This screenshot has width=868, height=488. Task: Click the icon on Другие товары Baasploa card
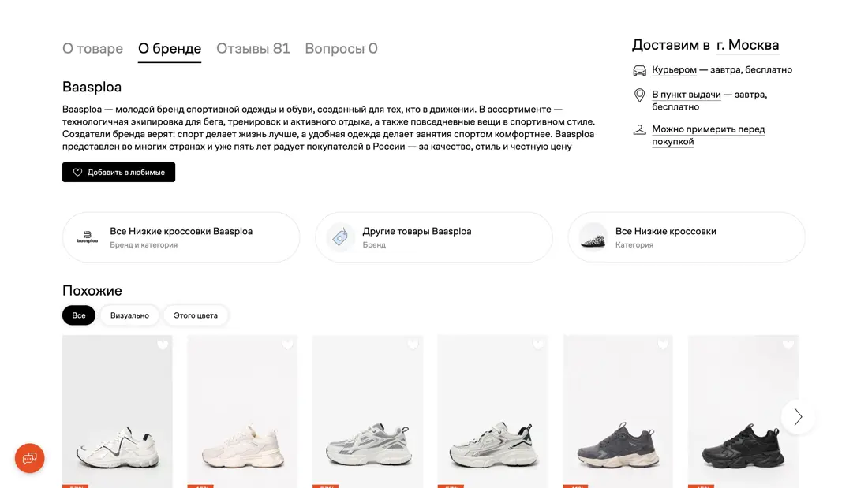pos(339,237)
